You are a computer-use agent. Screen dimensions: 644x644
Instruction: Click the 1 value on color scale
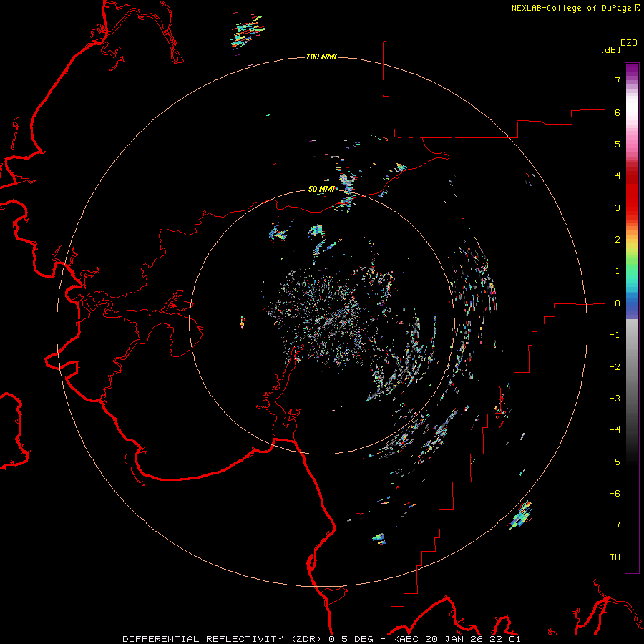pyautogui.click(x=618, y=271)
